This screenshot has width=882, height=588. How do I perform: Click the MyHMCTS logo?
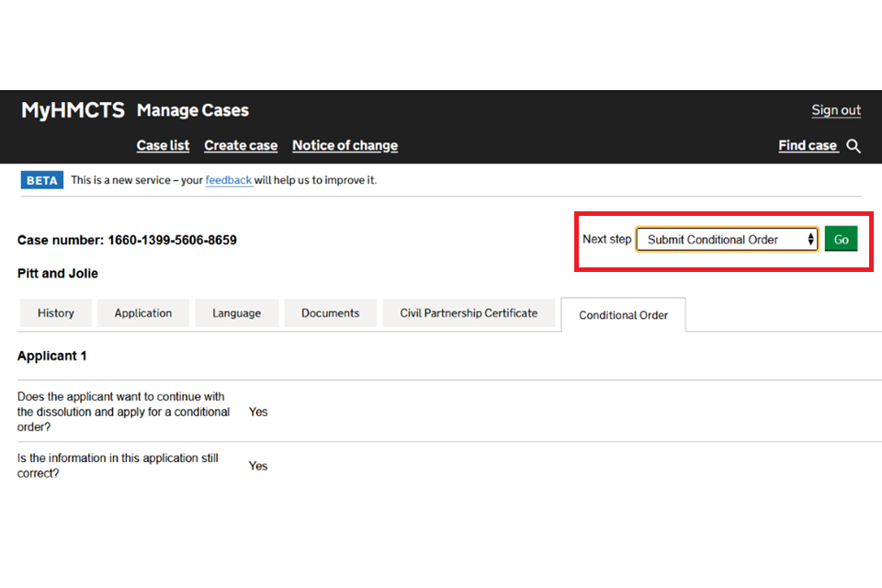[x=73, y=110]
